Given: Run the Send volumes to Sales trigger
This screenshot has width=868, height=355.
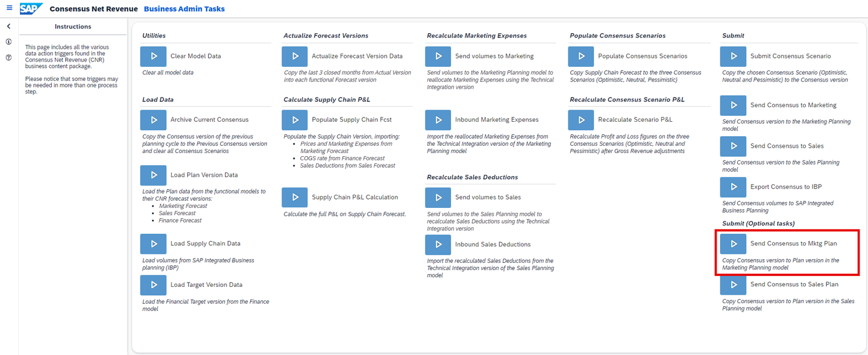Looking at the screenshot, I should (438, 197).
